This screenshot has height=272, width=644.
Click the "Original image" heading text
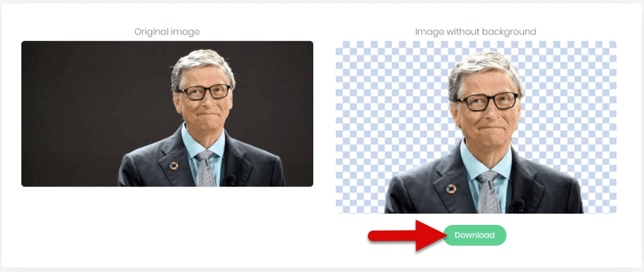pos(167,31)
